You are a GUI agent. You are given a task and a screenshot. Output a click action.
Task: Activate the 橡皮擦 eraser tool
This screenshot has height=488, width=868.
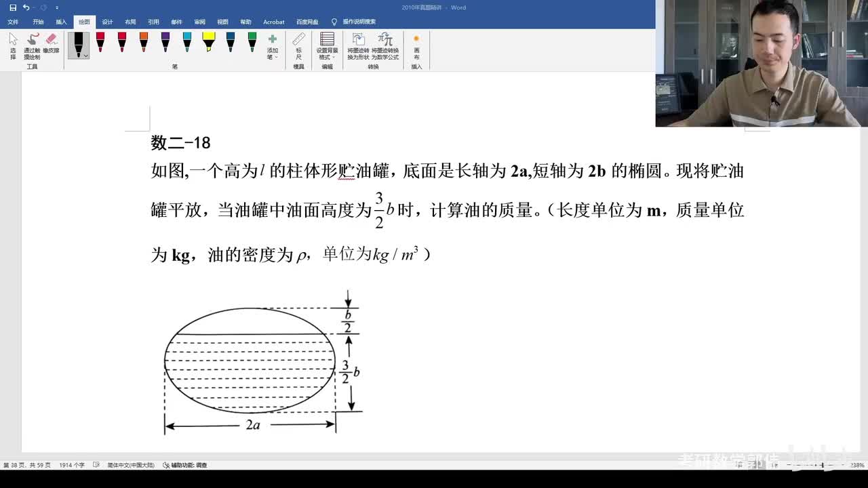point(51,43)
